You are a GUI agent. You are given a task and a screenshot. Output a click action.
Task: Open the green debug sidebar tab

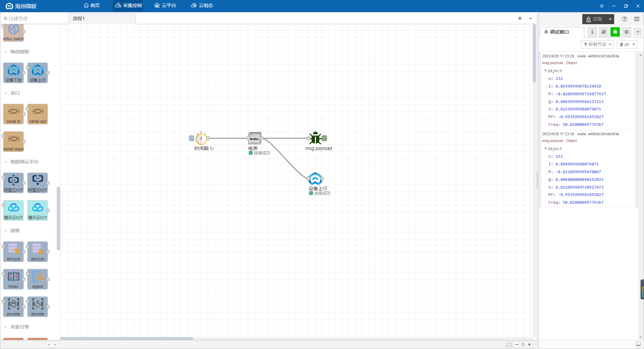615,32
